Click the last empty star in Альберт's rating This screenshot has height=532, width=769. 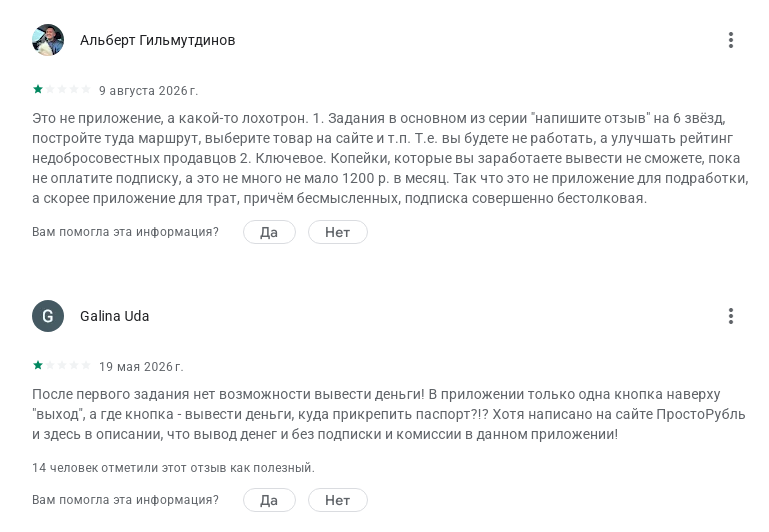tap(85, 89)
